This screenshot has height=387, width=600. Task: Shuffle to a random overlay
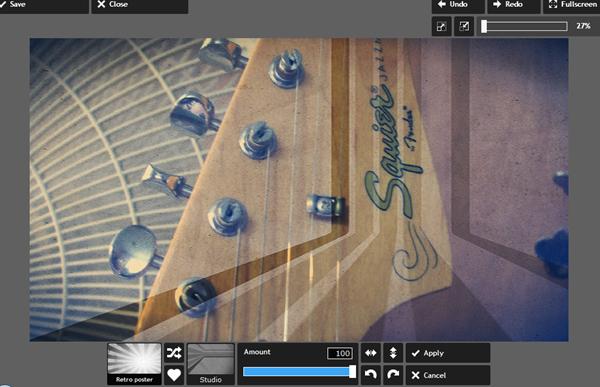(x=174, y=353)
